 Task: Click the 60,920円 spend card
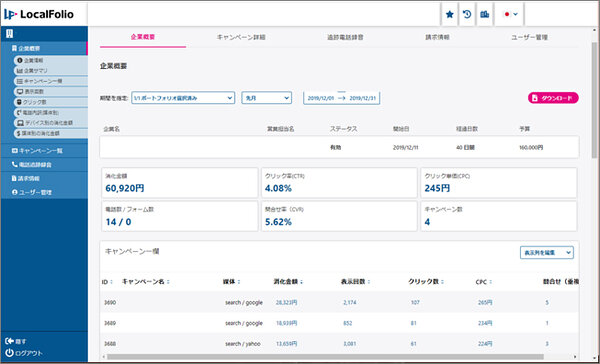[x=180, y=183]
